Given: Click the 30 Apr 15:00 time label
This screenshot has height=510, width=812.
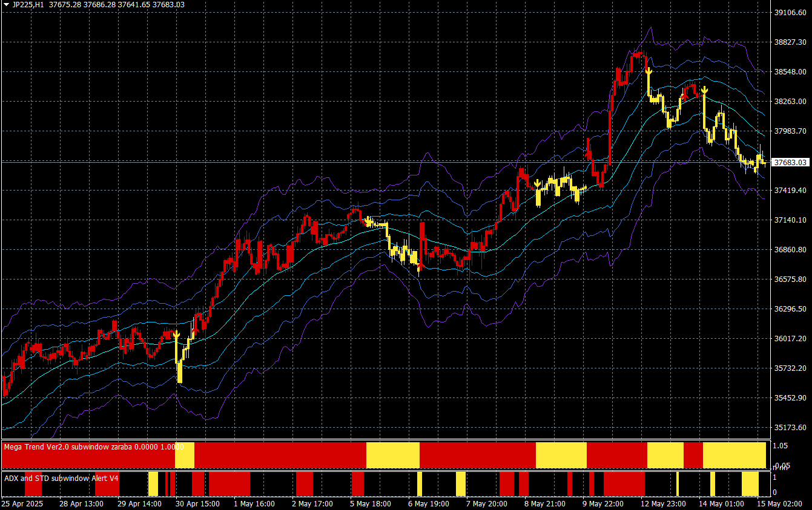Looking at the screenshot, I should [x=198, y=503].
